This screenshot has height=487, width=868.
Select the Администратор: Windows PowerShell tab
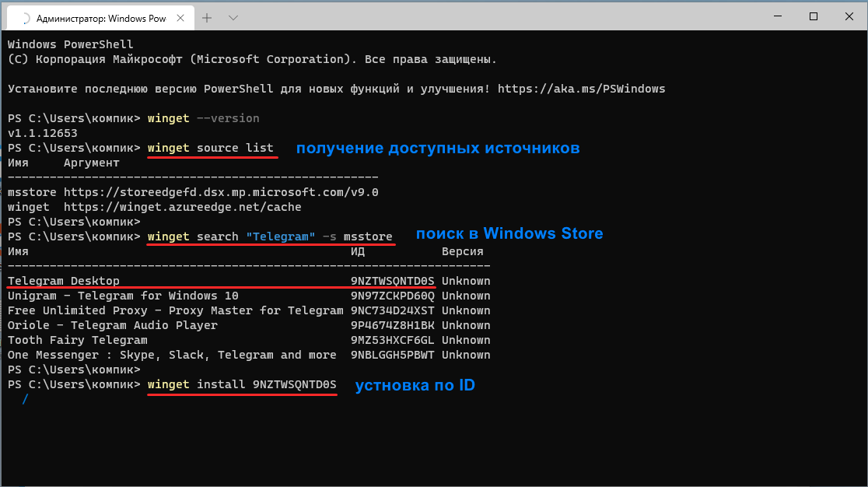(100, 18)
